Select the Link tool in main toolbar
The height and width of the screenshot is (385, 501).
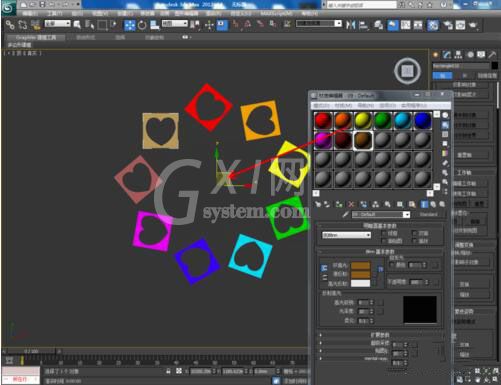(x=10, y=25)
